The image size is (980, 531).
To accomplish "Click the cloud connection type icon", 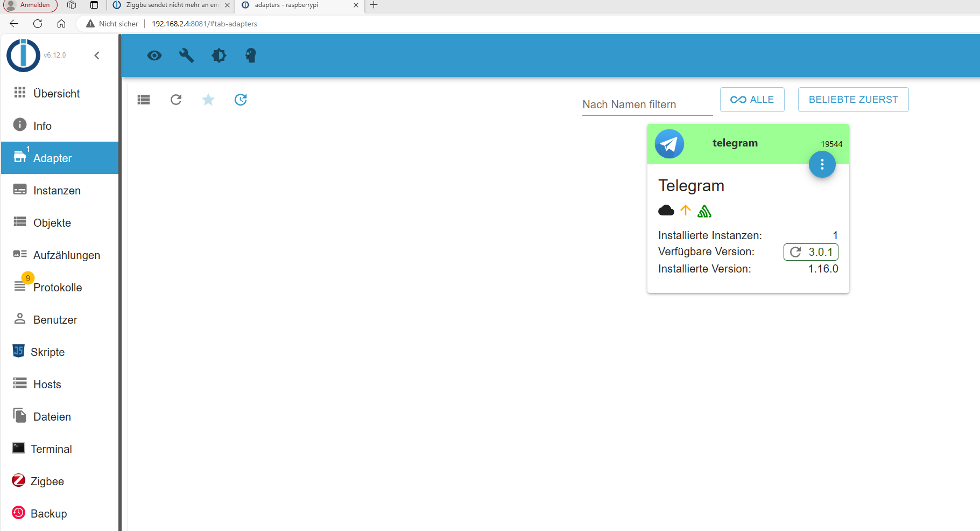I will click(666, 211).
